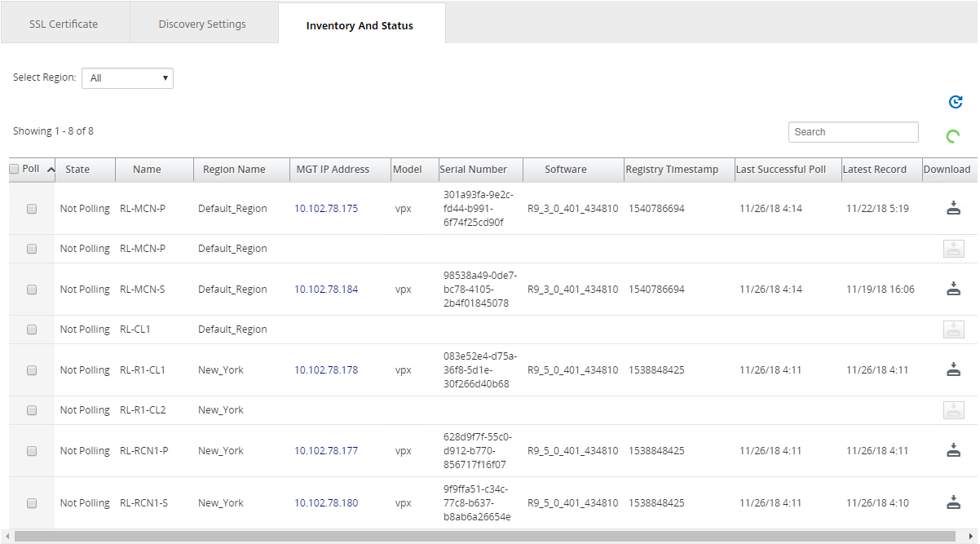Viewport: 980px width, 544px height.
Task: Download the record for 10.102.78.175 row
Action: click(x=953, y=209)
